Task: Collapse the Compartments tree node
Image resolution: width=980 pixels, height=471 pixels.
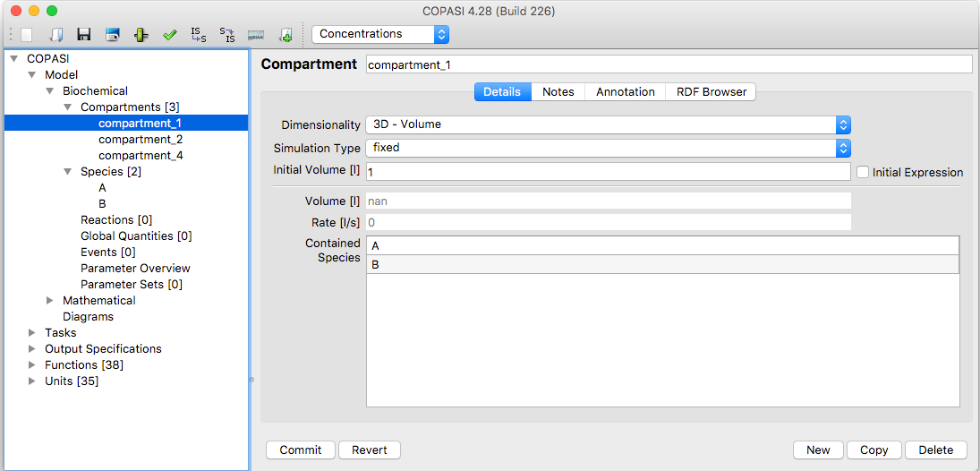Action: point(68,107)
